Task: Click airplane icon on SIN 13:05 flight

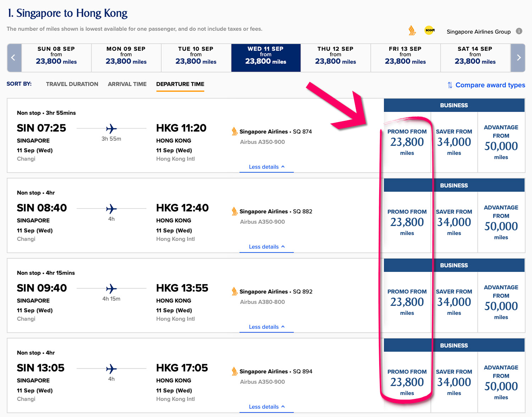Action: 111,369
